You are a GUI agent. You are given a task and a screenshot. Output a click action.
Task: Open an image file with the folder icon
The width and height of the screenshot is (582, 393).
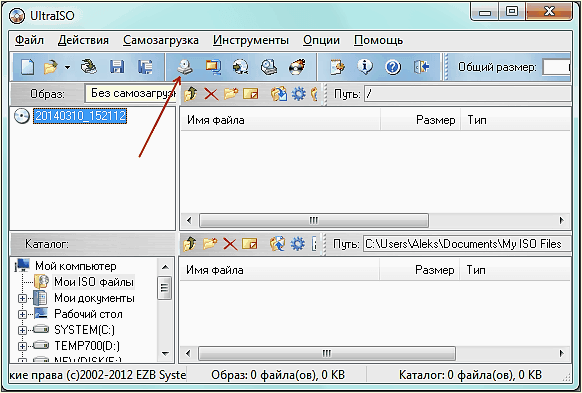[x=51, y=68]
